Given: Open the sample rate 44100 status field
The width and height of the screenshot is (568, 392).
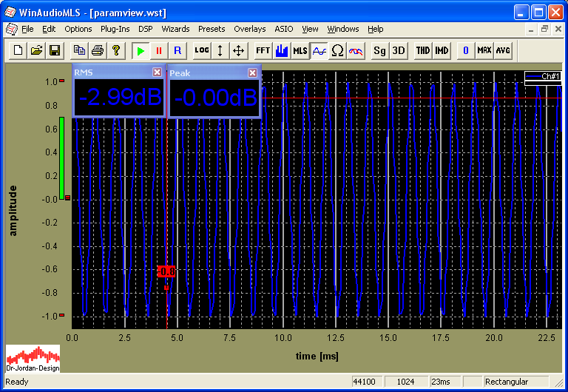Looking at the screenshot, I should [364, 382].
